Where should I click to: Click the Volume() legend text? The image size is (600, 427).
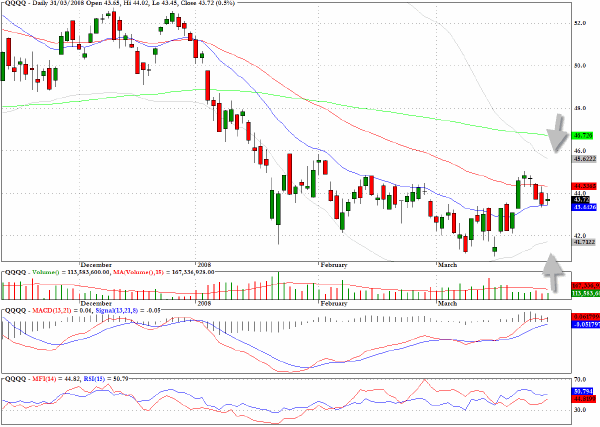pyautogui.click(x=46, y=272)
